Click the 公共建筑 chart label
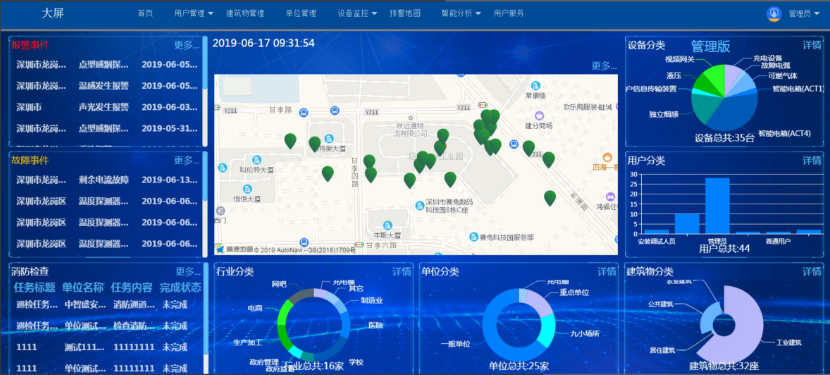The width and height of the screenshot is (830, 375). [x=660, y=305]
